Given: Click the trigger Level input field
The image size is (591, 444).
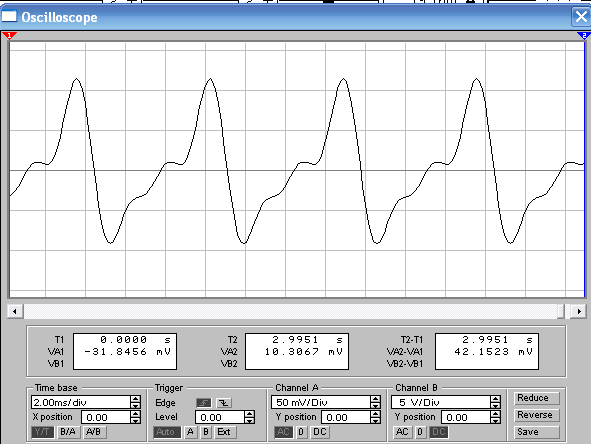Looking at the screenshot, I should (x=220, y=417).
